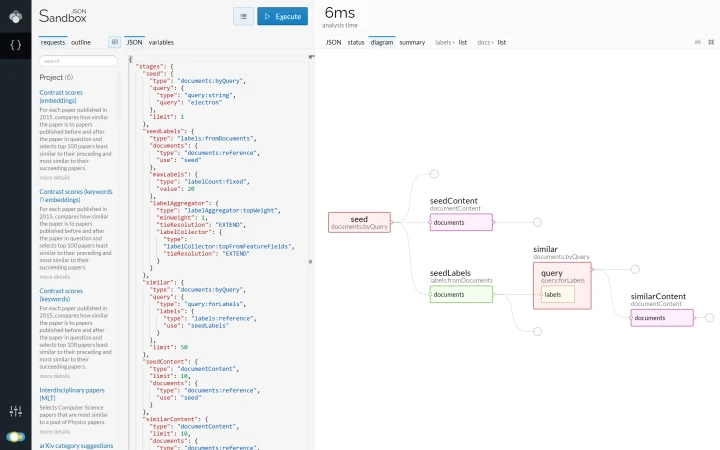Show more details under Contrast scores (keywords ∩ embeddings)

click(55, 277)
